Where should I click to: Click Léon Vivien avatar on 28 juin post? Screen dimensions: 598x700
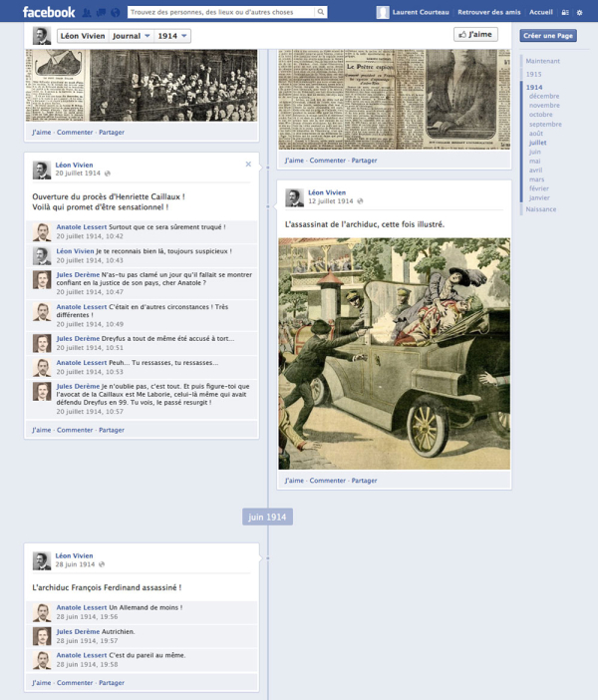click(x=42, y=561)
